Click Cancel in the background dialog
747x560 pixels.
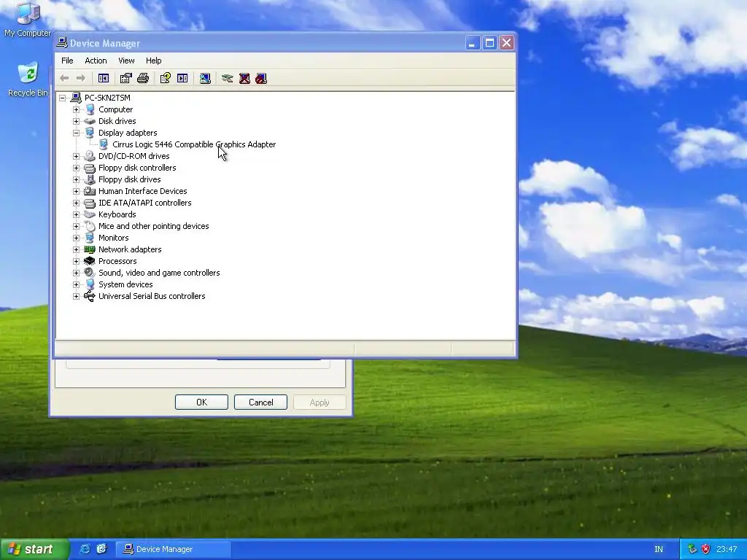click(260, 402)
